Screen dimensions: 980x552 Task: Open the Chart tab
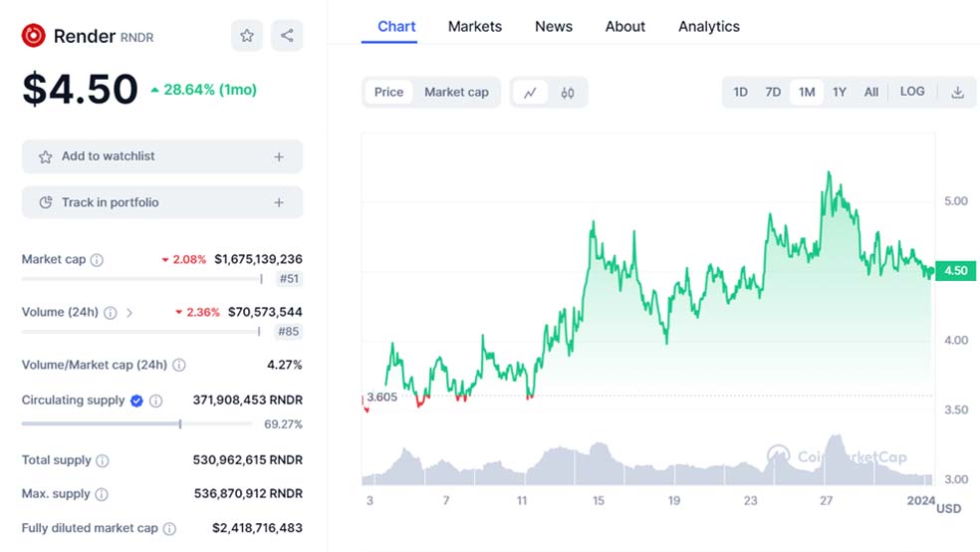(x=396, y=26)
